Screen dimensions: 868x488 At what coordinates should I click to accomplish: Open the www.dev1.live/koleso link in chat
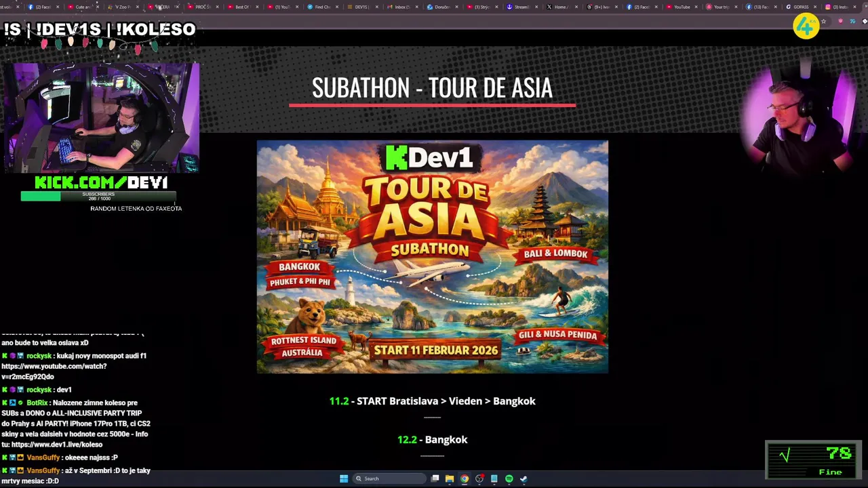point(57,445)
